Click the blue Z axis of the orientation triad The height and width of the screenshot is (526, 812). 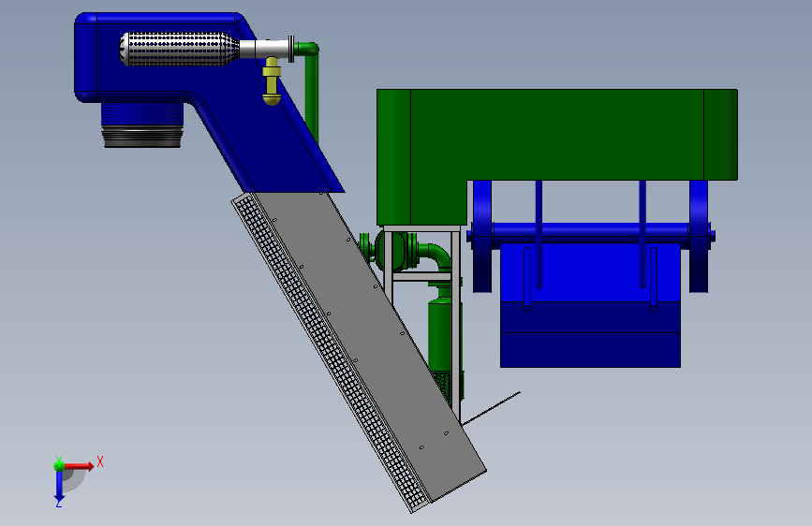coord(59,487)
